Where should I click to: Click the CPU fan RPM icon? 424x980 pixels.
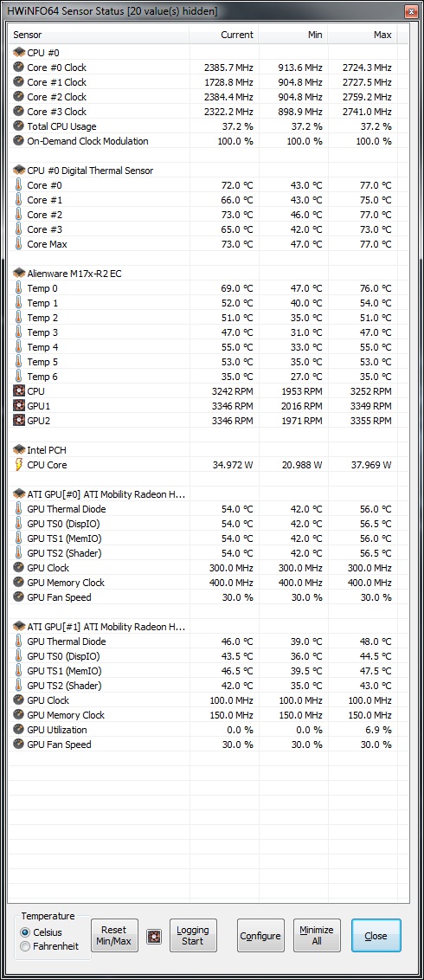(x=19, y=391)
